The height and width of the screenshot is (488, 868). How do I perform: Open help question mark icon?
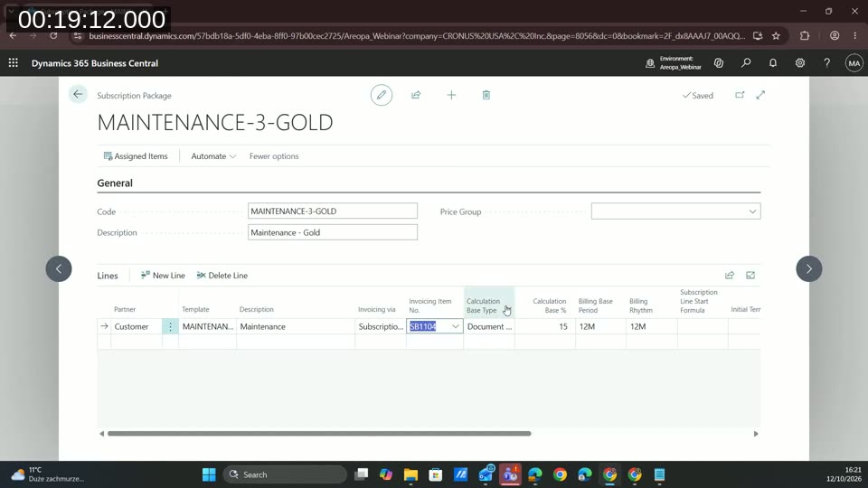[826, 63]
